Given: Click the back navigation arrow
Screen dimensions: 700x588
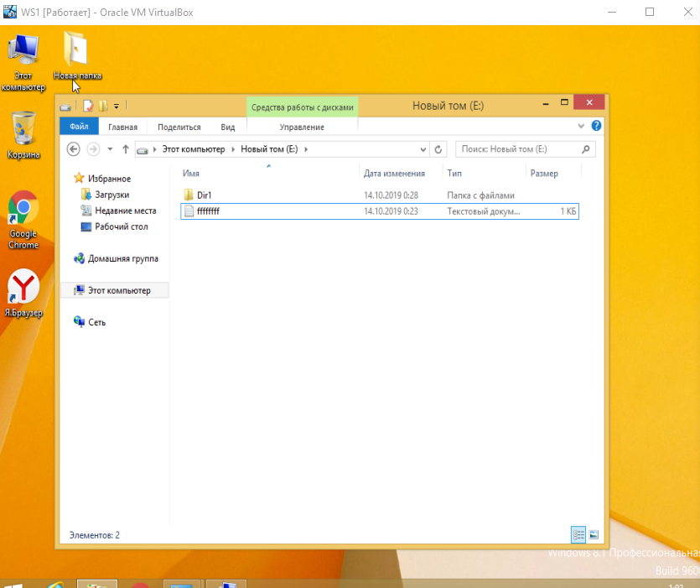Looking at the screenshot, I should click(x=73, y=149).
